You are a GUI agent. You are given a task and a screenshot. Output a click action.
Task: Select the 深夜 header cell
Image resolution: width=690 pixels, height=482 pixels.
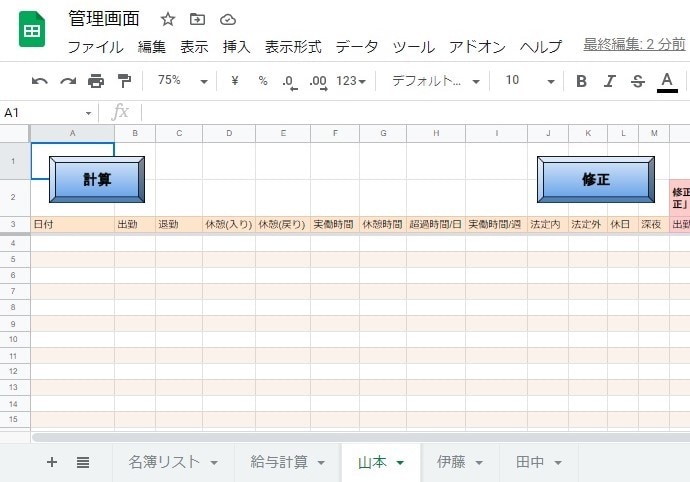tap(654, 224)
